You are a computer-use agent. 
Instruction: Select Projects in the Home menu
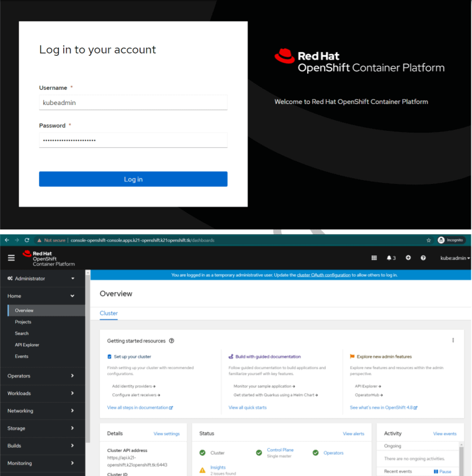[x=23, y=322]
